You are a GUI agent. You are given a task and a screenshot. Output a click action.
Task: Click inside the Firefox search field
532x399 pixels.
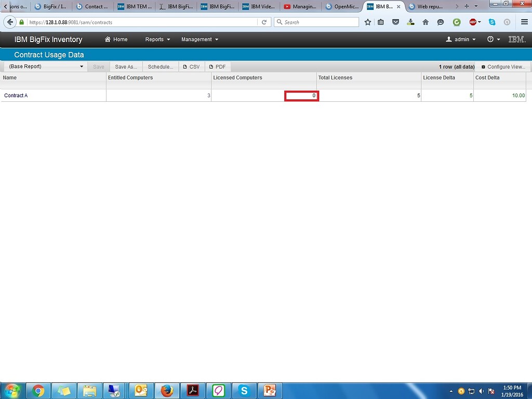tap(316, 22)
